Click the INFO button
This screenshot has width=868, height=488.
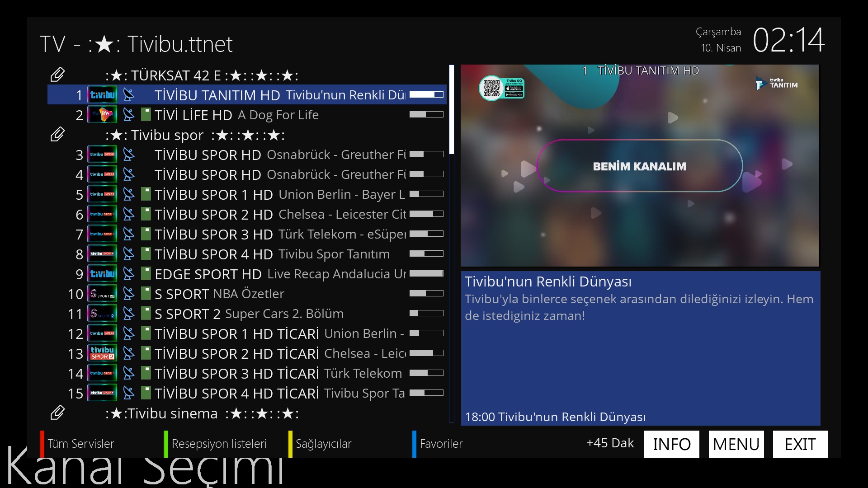coord(672,444)
